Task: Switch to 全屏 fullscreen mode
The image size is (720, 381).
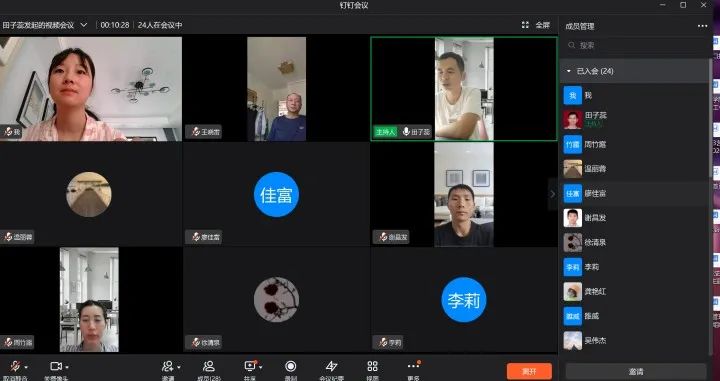Action: (543, 25)
